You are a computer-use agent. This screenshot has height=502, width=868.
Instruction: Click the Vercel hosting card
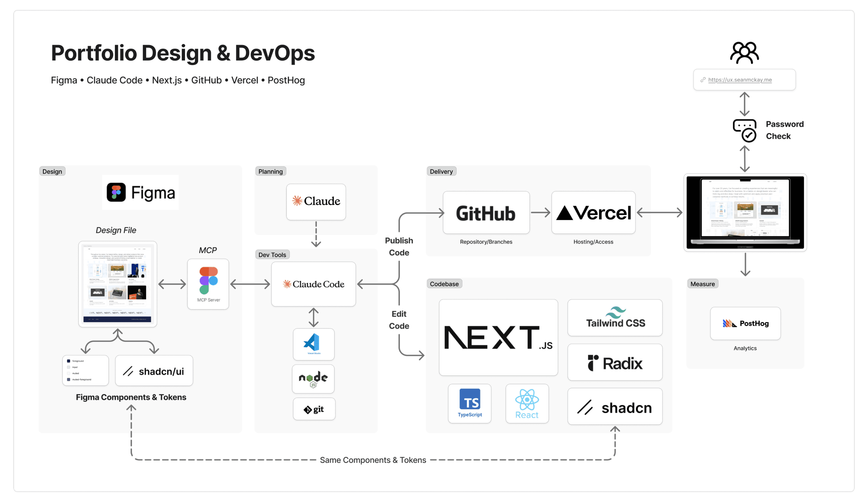tap(593, 213)
